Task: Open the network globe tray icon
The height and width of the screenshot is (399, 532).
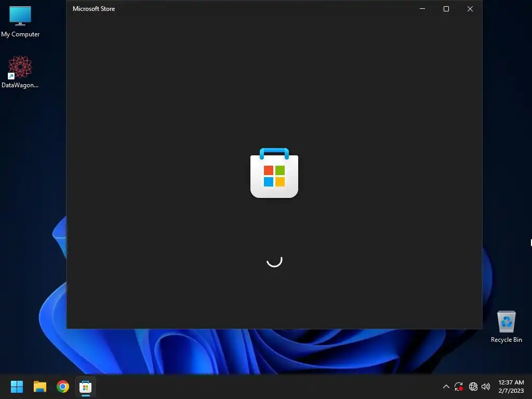Action: pos(473,387)
